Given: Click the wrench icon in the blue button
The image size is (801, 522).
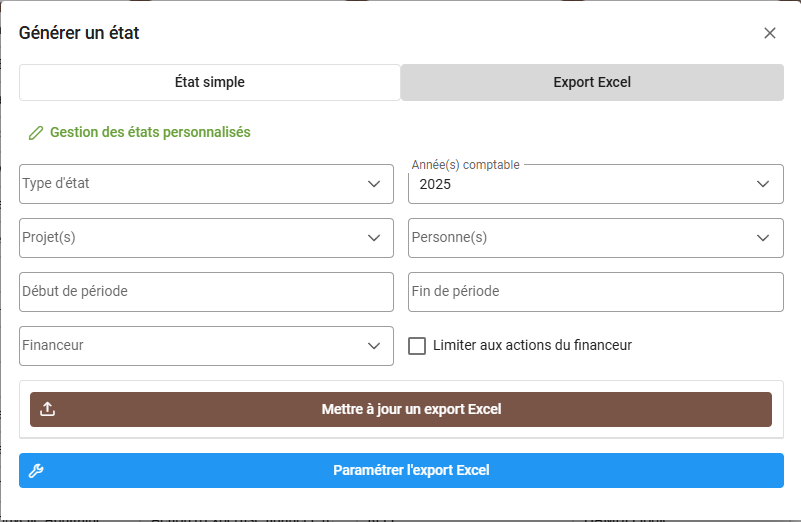Looking at the screenshot, I should click(x=36, y=470).
